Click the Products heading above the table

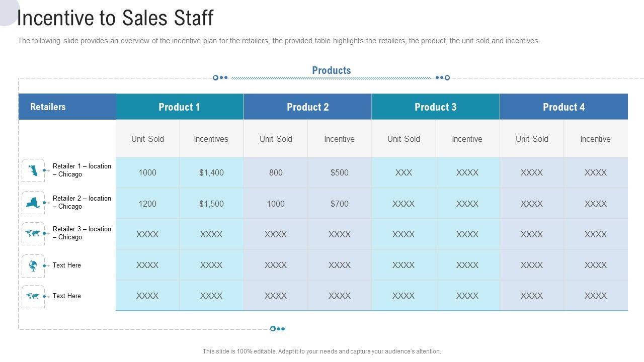coord(331,70)
